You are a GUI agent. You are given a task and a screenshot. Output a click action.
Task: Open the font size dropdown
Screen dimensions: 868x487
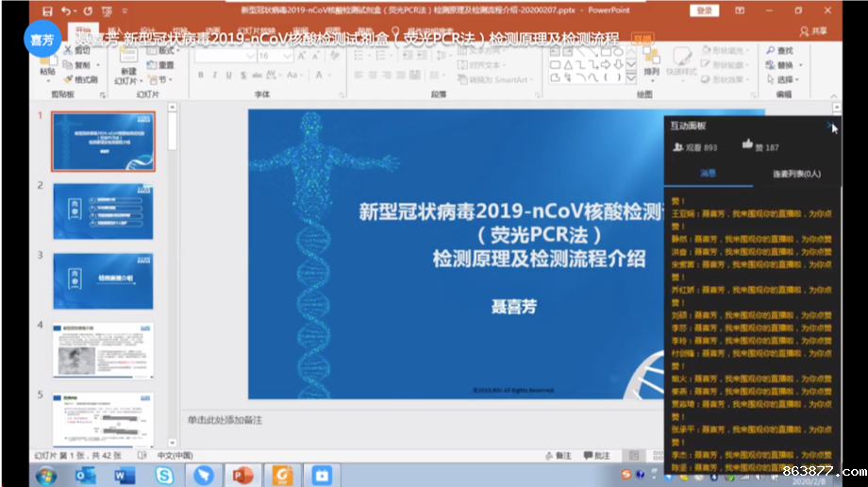click(289, 56)
